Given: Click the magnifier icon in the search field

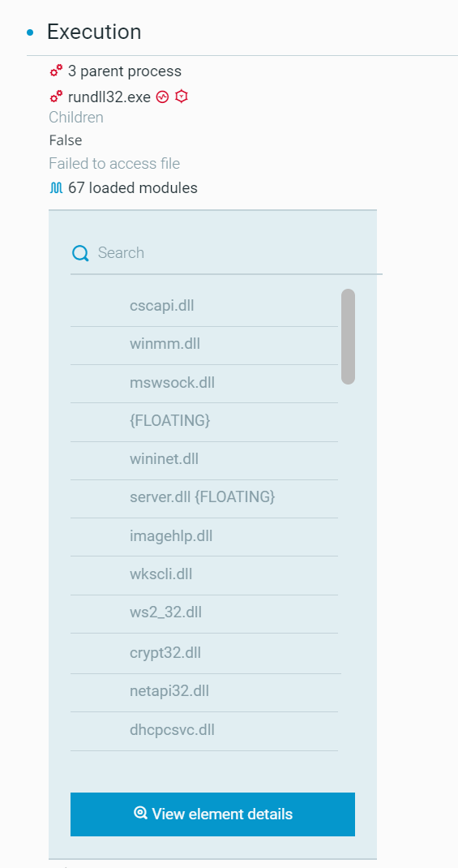Looking at the screenshot, I should coord(80,254).
